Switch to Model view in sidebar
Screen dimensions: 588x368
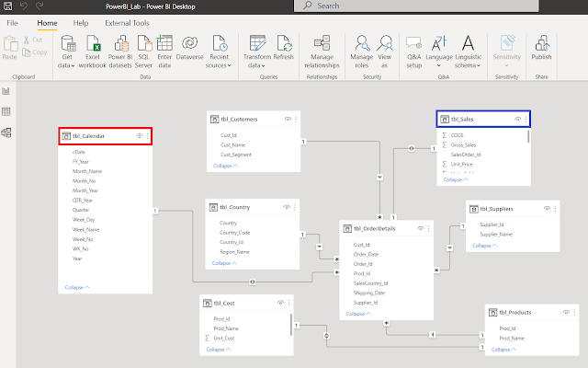point(6,132)
